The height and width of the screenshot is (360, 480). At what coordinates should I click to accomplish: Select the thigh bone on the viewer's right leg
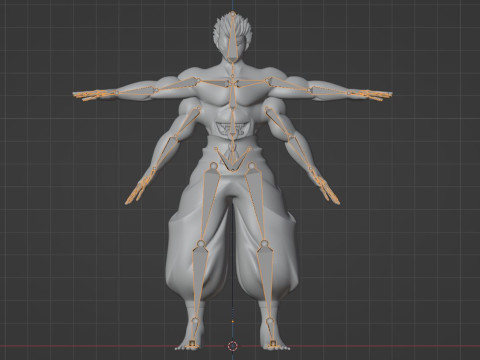coord(256,203)
